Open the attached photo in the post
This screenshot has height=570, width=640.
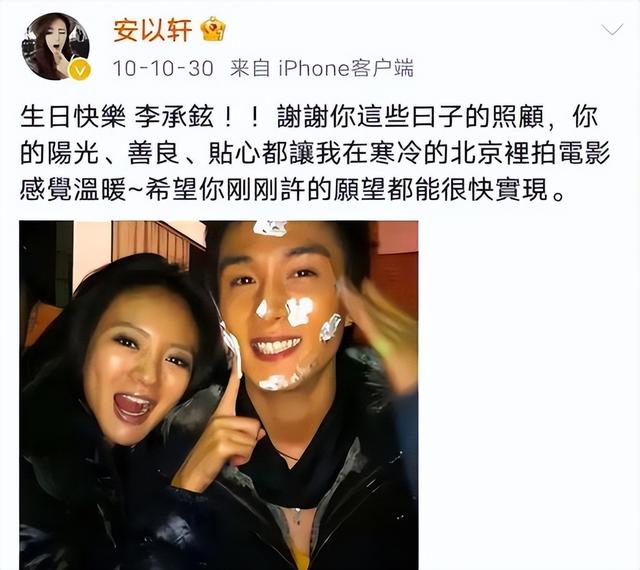tap(219, 395)
